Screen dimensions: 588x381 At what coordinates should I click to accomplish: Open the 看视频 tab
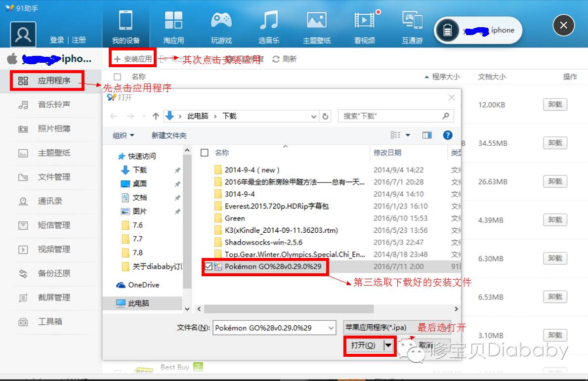click(x=365, y=27)
